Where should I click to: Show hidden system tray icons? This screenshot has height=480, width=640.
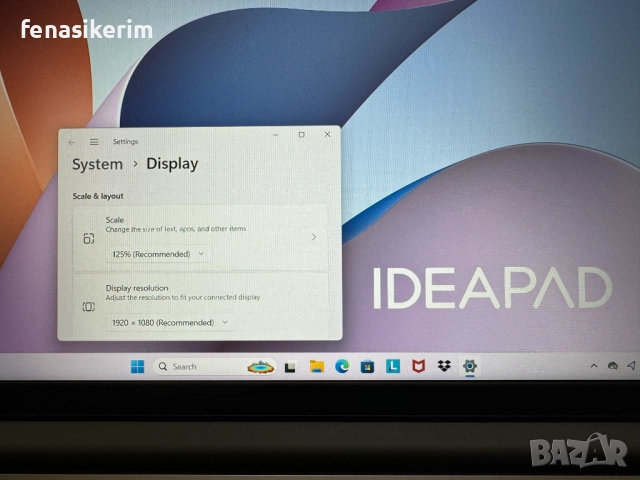[x=593, y=366]
